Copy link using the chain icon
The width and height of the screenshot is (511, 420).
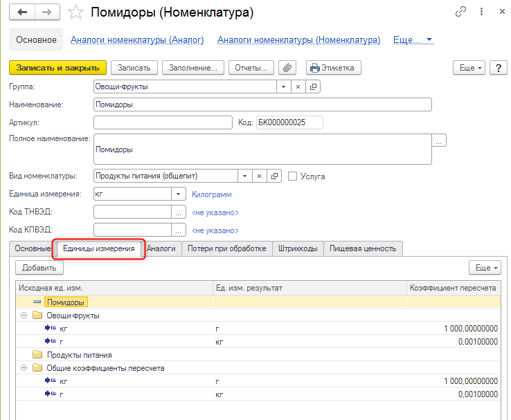tap(460, 12)
